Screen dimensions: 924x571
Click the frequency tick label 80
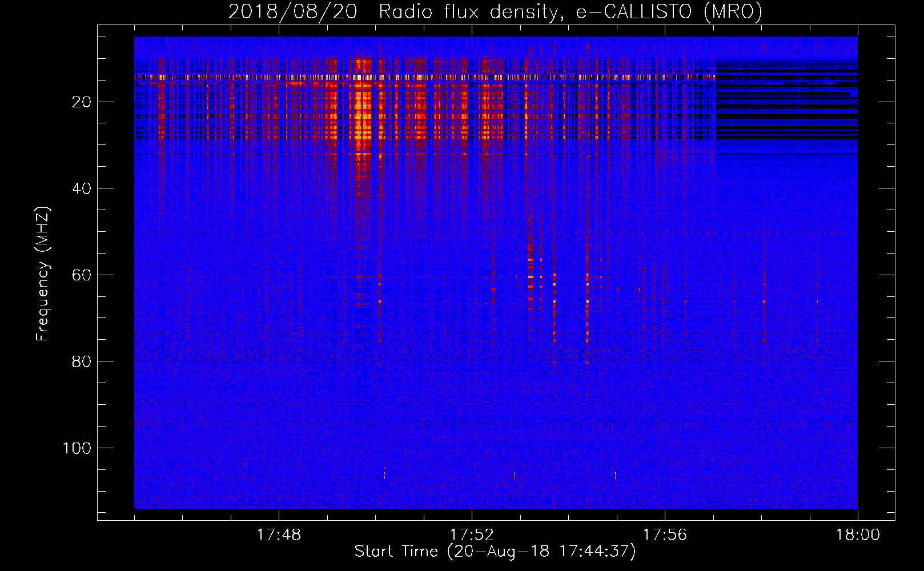[82, 361]
